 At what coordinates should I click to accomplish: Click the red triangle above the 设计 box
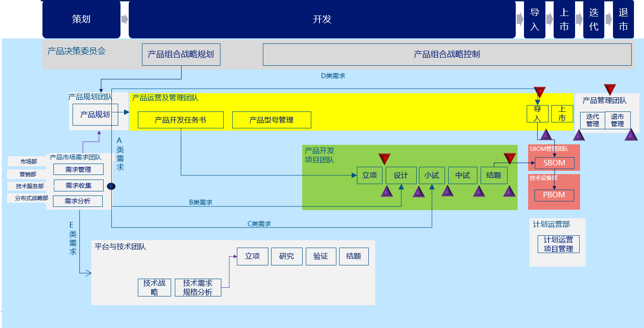tap(384, 159)
